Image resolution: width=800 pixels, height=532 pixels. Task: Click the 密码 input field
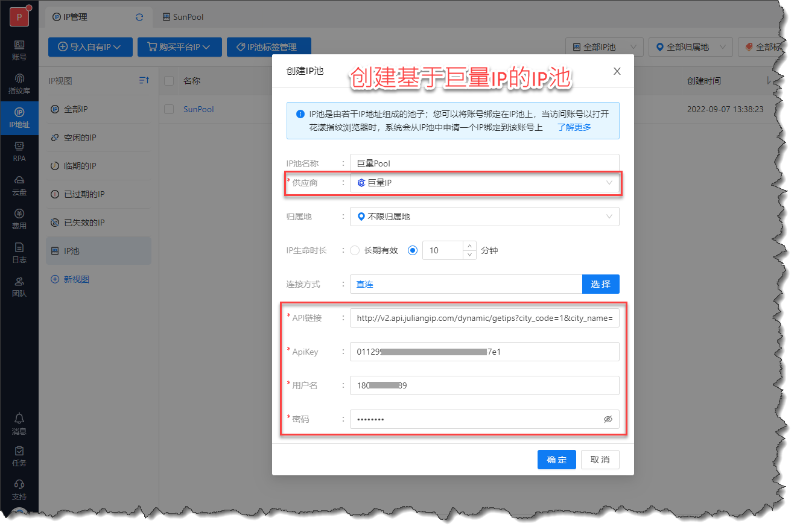click(484, 419)
